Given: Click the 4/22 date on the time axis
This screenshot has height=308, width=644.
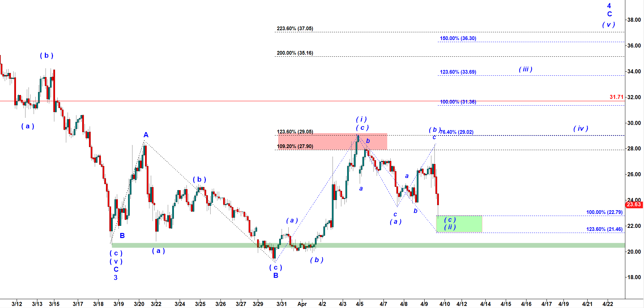Looking at the screenshot, I should (x=608, y=304).
